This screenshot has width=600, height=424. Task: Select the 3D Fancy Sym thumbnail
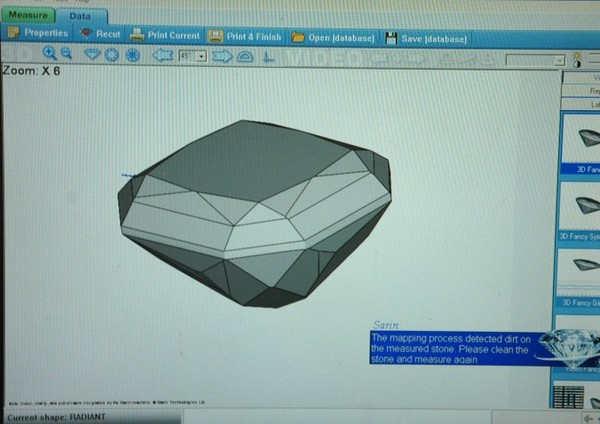[581, 208]
